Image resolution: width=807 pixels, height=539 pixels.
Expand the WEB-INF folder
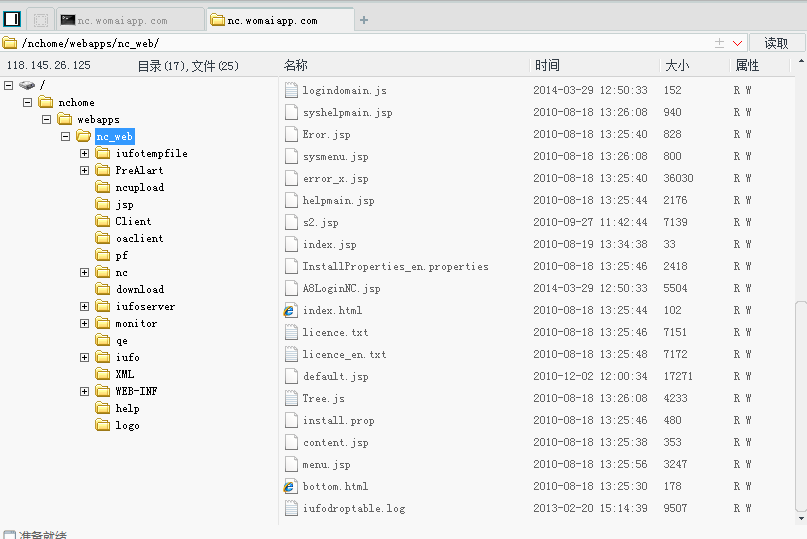(84, 391)
